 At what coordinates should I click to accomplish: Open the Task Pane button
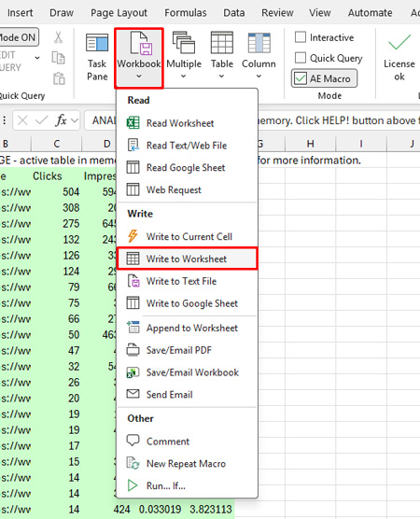click(x=97, y=57)
